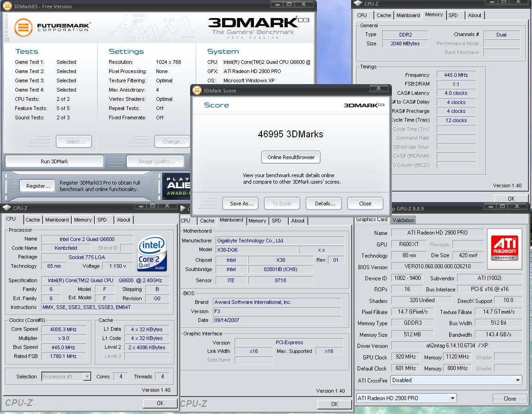
Task: Click the Change settings button
Action: pyautogui.click(x=173, y=142)
